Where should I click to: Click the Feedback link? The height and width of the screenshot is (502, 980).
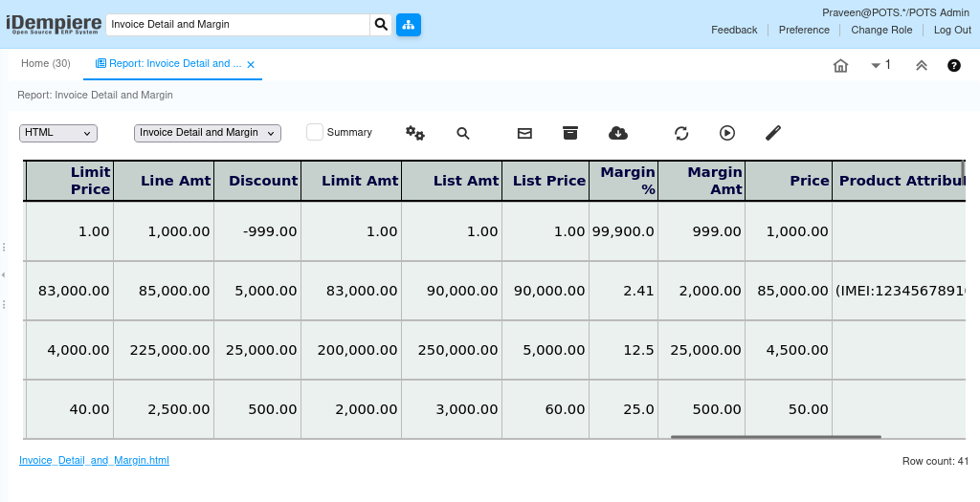click(x=734, y=30)
